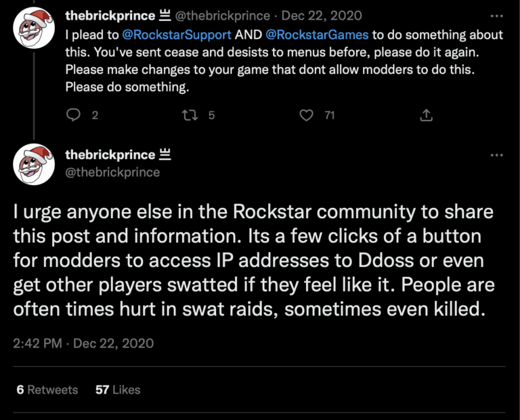Click the 71 likes count on first tweet
Screen dimensions: 520x420
329,115
